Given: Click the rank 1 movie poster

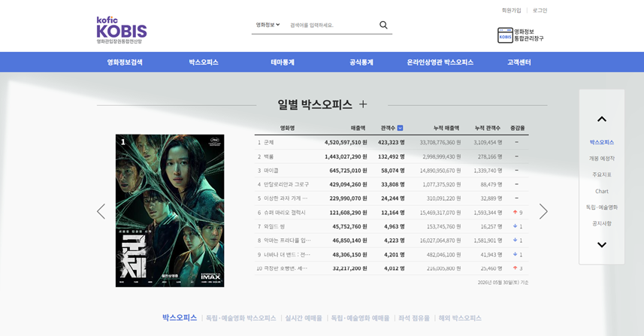Looking at the screenshot, I should coord(170,210).
